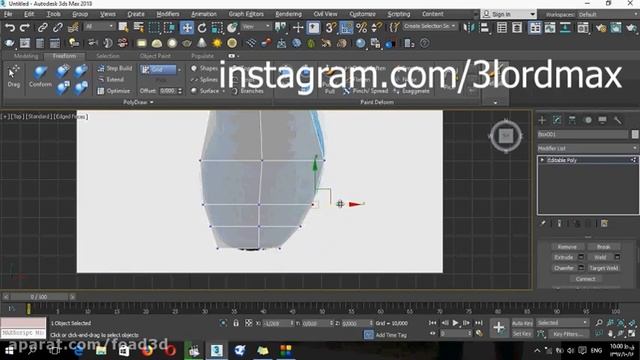Click the Undo arrow icon

point(10,28)
